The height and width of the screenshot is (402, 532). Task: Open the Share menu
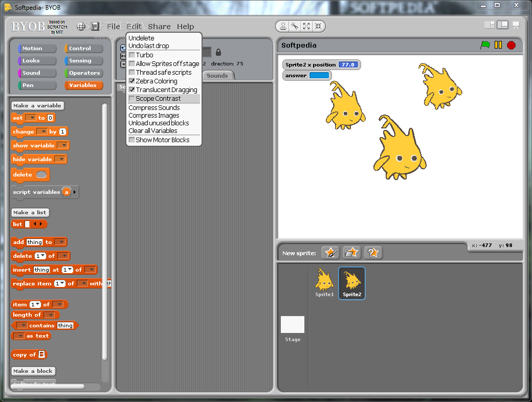159,27
